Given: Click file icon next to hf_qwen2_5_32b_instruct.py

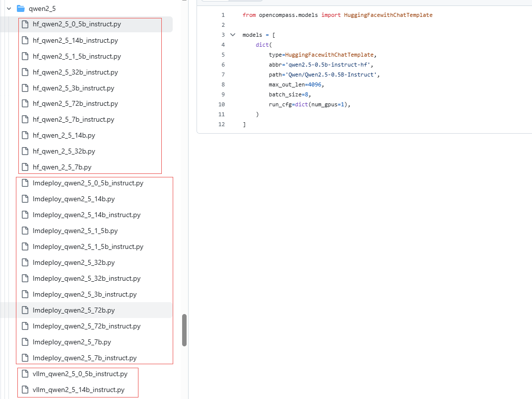Looking at the screenshot, I should click(x=25, y=73).
